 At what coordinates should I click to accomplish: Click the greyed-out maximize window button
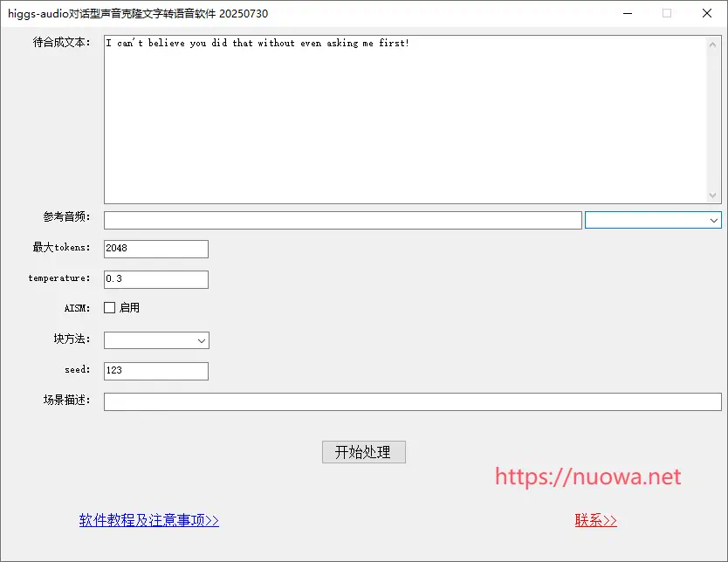click(667, 13)
